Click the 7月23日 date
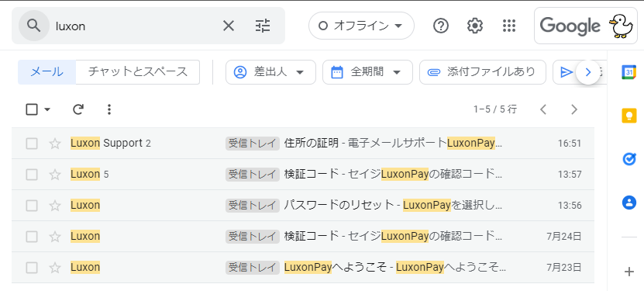The height and width of the screenshot is (291, 644). (564, 268)
